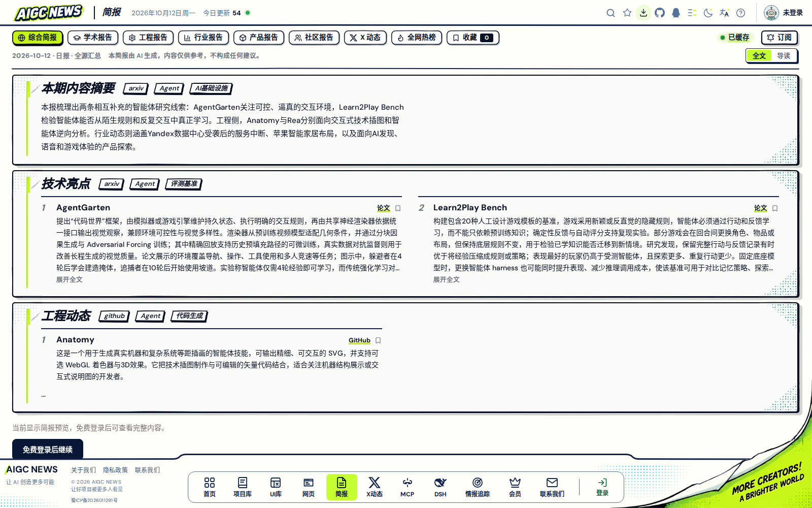Switch to the 导读 view mode

point(784,56)
